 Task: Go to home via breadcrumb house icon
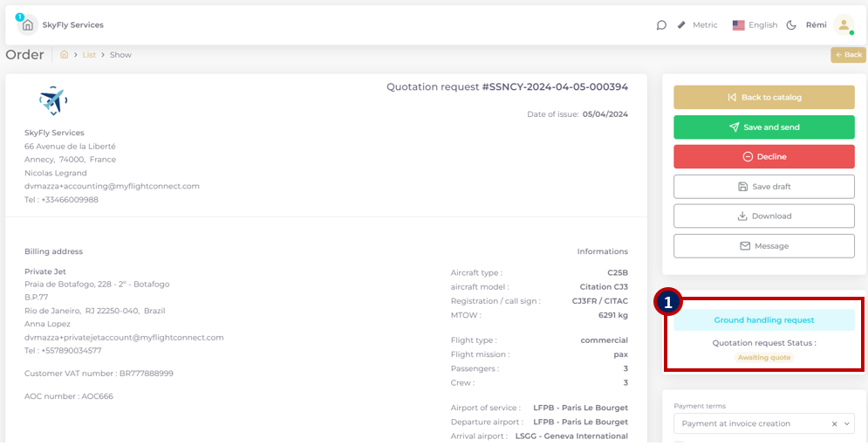pyautogui.click(x=65, y=54)
